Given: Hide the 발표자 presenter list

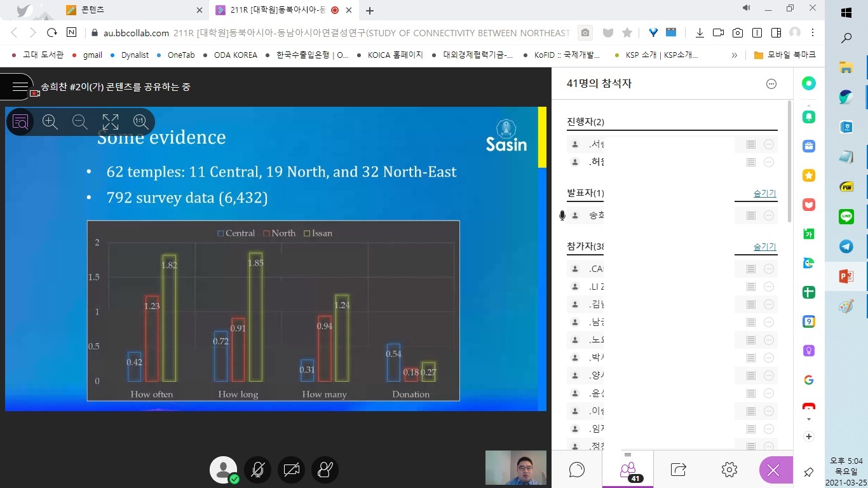Looking at the screenshot, I should [x=764, y=193].
